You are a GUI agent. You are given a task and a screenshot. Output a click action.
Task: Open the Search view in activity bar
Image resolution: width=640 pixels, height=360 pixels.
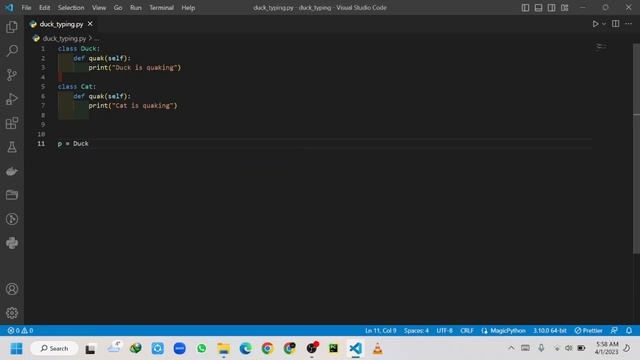click(12, 51)
